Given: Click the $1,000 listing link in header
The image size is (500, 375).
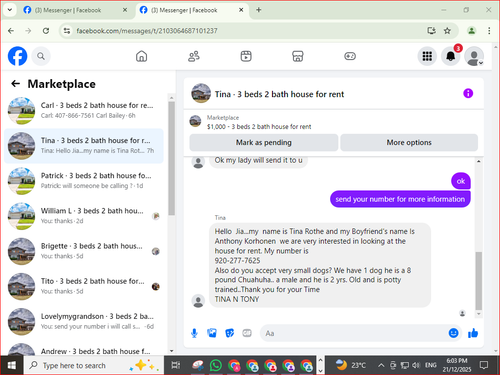Looking at the screenshot, I should pos(259,127).
